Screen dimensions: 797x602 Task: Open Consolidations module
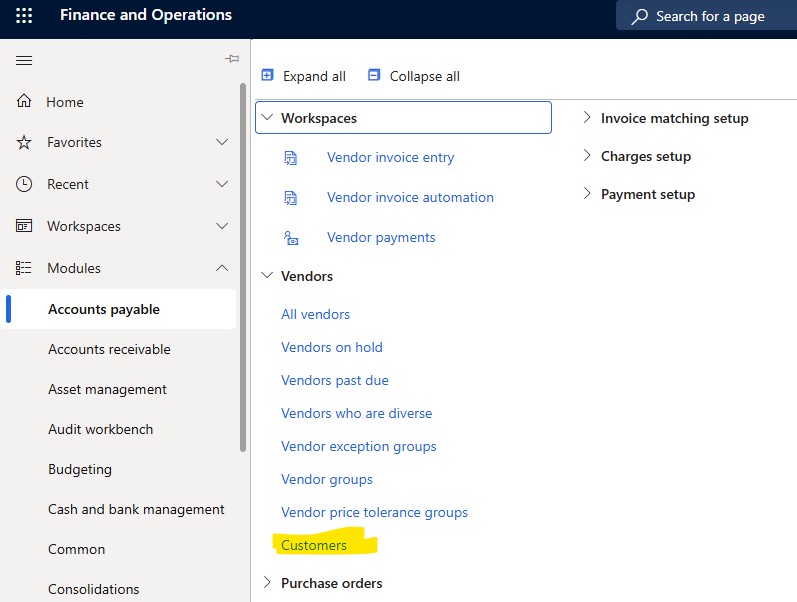[94, 589]
